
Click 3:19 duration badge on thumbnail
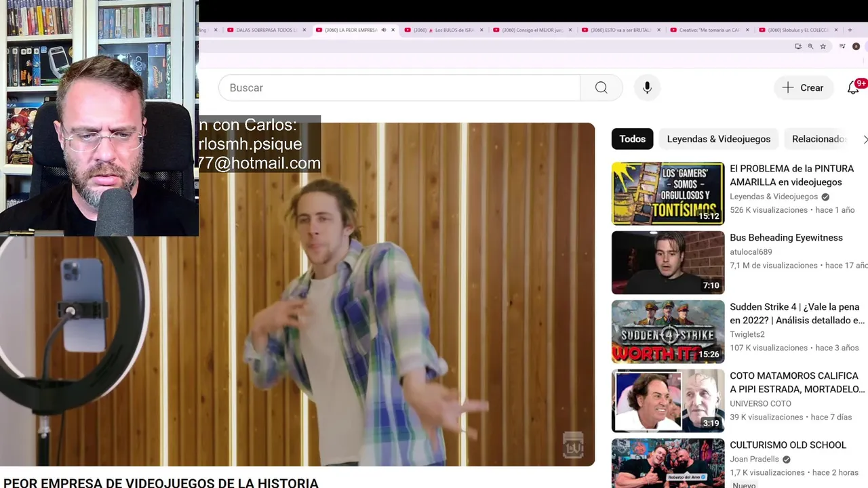[711, 424]
